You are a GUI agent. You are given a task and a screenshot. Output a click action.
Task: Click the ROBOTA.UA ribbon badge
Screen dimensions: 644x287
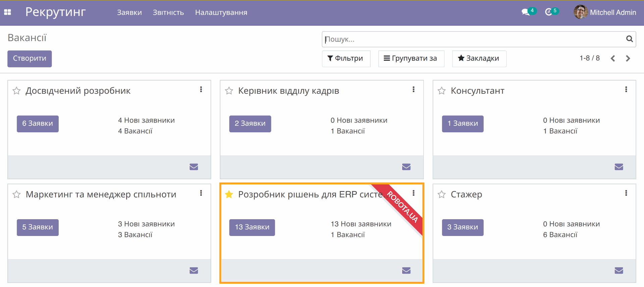[402, 206]
